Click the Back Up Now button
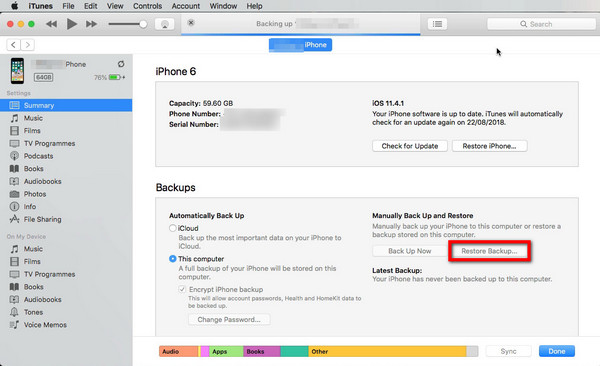The height and width of the screenshot is (366, 600). pos(410,251)
